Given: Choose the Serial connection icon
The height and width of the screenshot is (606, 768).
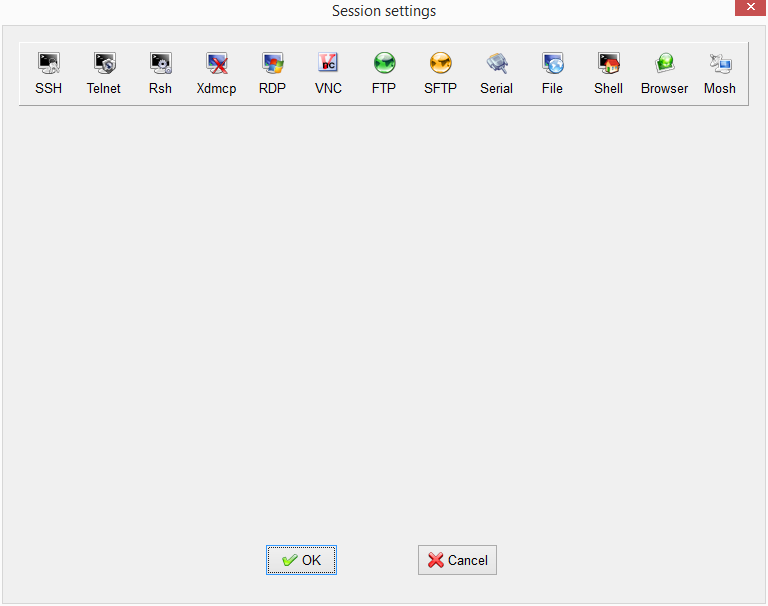Looking at the screenshot, I should coord(496,73).
